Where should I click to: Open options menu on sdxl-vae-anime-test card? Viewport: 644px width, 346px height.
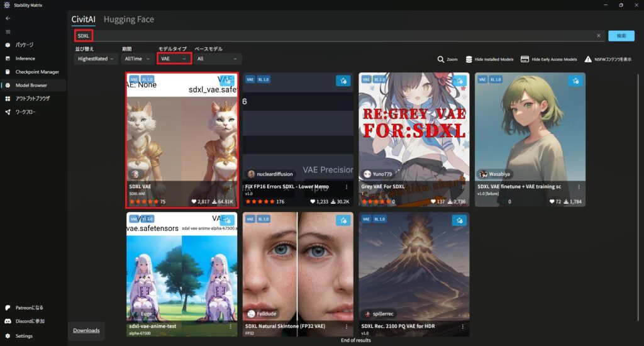point(230,326)
